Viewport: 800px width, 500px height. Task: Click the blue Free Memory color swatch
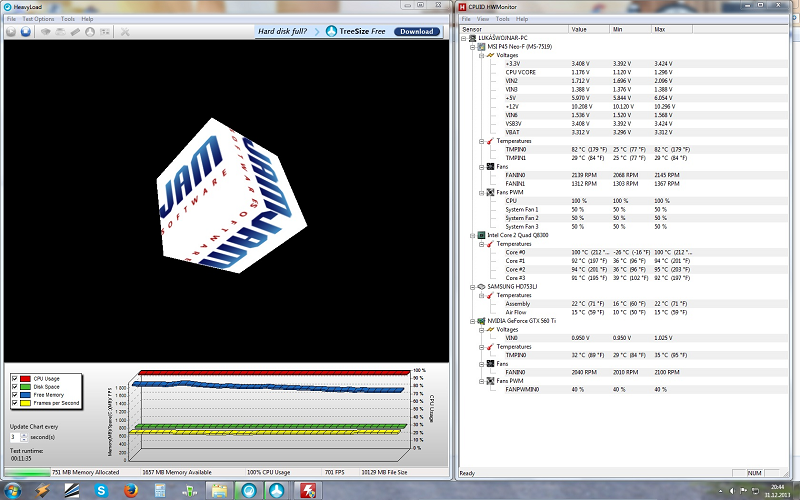25,395
